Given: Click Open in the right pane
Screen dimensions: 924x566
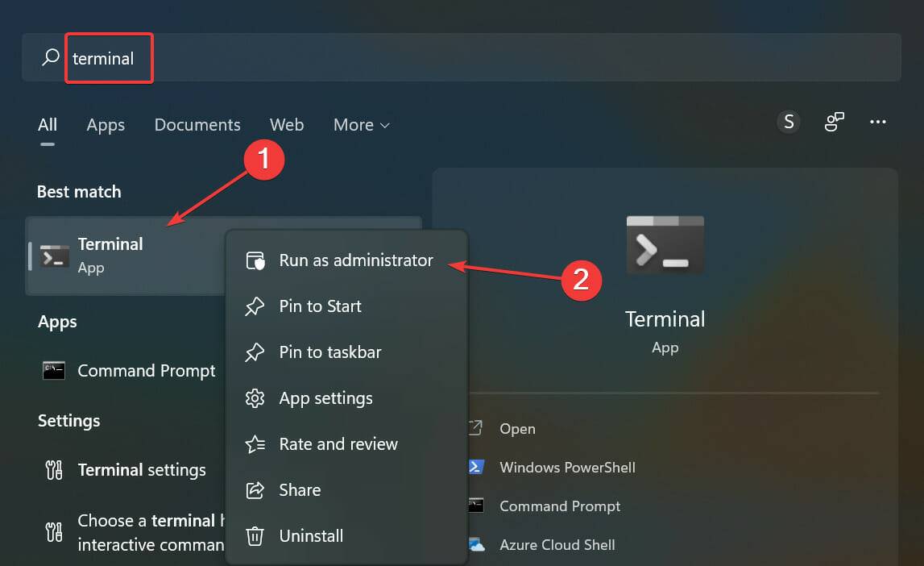Looking at the screenshot, I should point(518,428).
